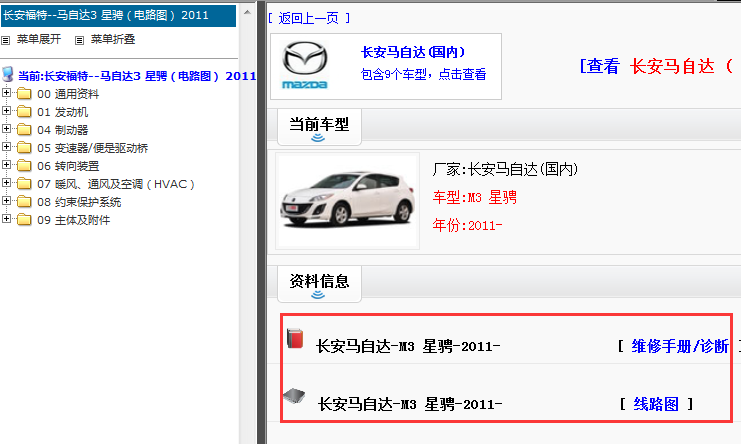Click the red book icon for 维修手册
The height and width of the screenshot is (444, 741).
point(295,338)
